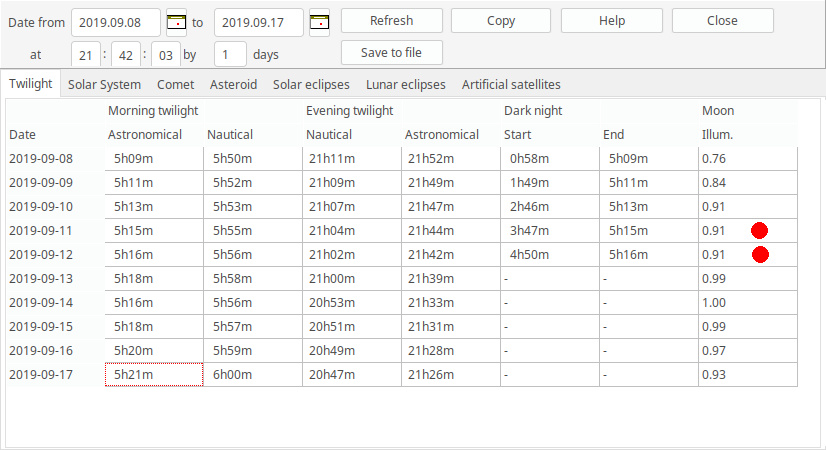Open Help for the calendar
The height and width of the screenshot is (450, 826).
(x=611, y=21)
